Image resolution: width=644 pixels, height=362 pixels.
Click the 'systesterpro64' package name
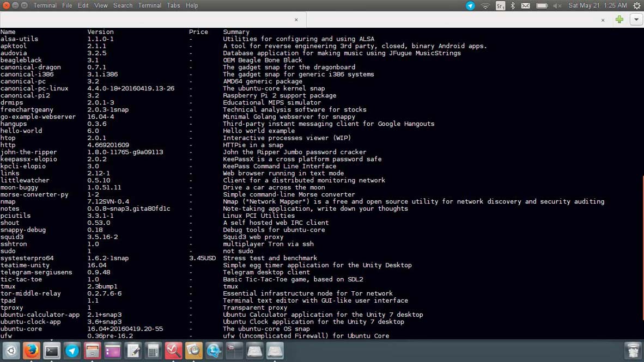coord(27,258)
